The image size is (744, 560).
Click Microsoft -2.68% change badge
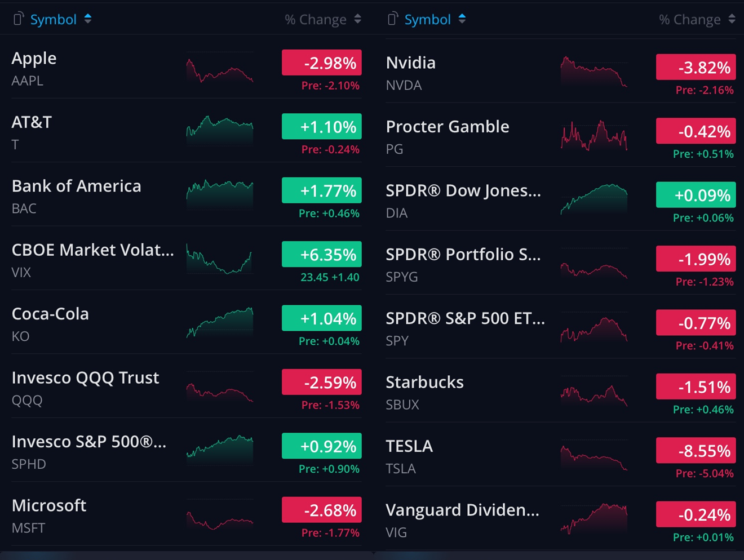pos(322,510)
